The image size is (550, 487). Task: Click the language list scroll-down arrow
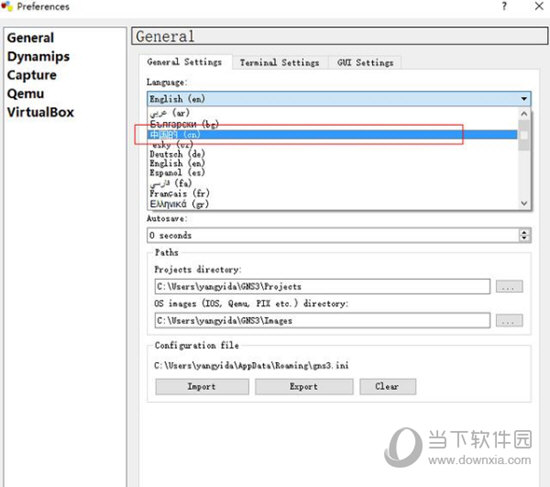pyautogui.click(x=524, y=203)
